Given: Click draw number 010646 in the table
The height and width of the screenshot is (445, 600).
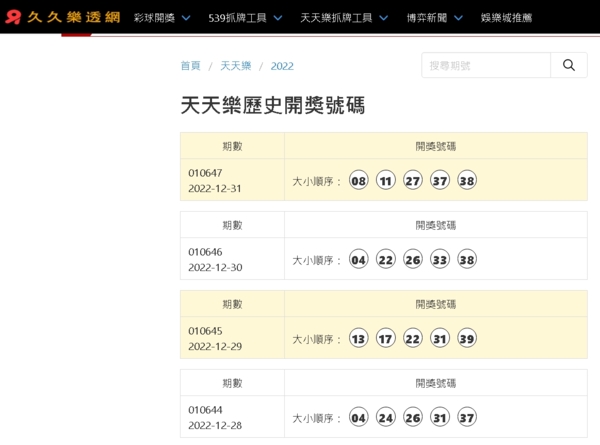Looking at the screenshot, I should (205, 252).
